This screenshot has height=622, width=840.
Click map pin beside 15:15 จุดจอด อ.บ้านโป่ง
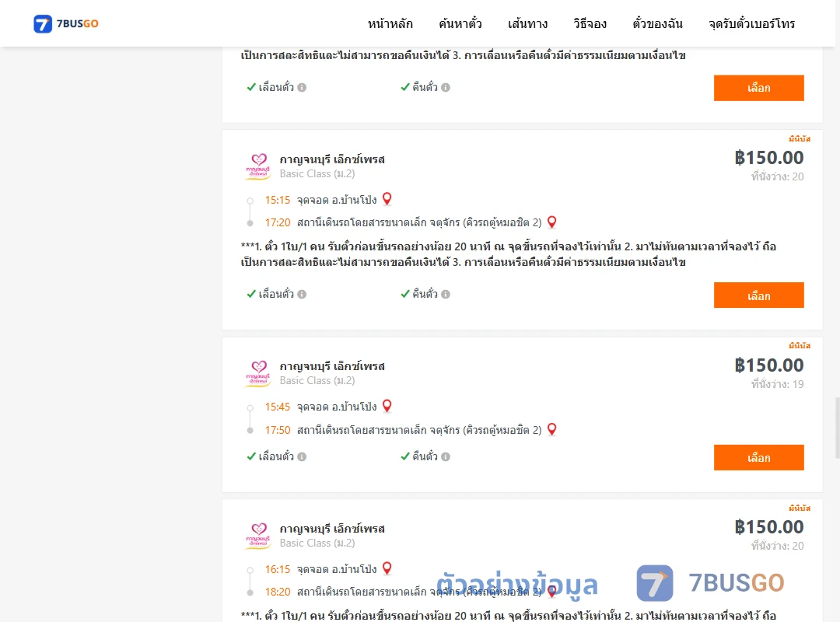tap(387, 199)
